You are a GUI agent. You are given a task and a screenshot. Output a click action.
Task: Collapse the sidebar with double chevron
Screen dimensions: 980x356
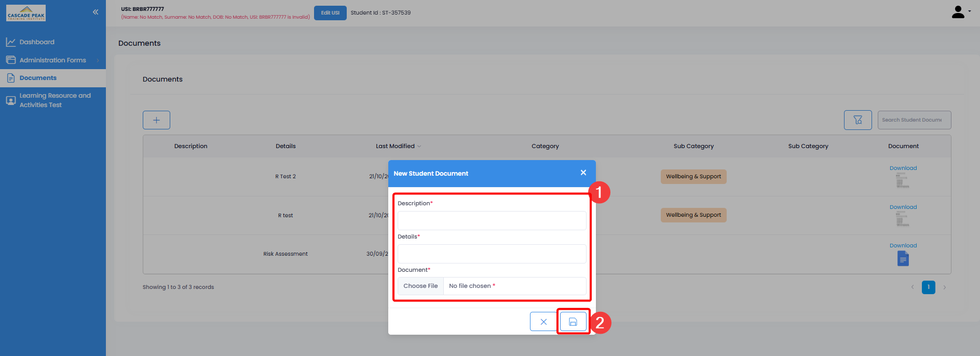click(x=96, y=12)
